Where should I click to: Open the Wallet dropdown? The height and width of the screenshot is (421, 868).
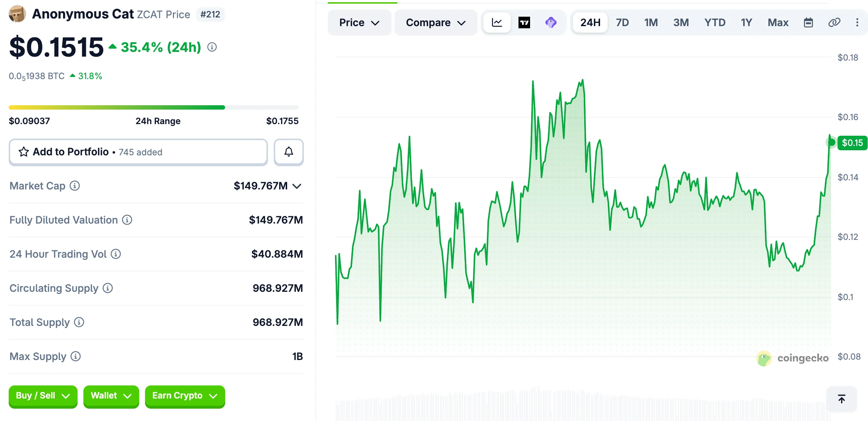pyautogui.click(x=111, y=396)
